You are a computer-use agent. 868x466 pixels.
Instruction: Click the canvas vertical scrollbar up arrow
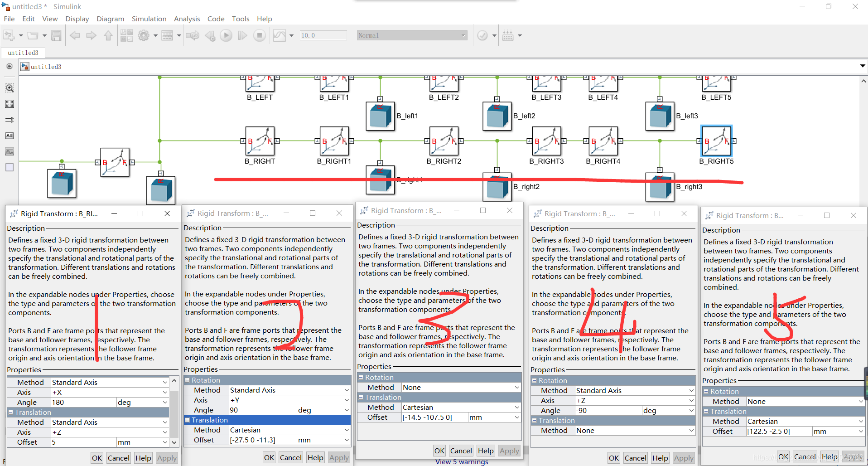863,81
